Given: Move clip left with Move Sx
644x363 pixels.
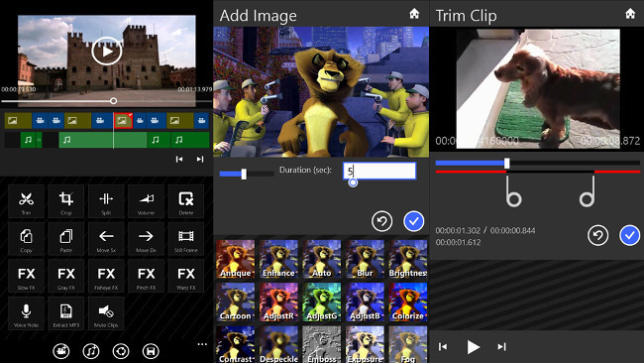Looking at the screenshot, I should tap(106, 239).
